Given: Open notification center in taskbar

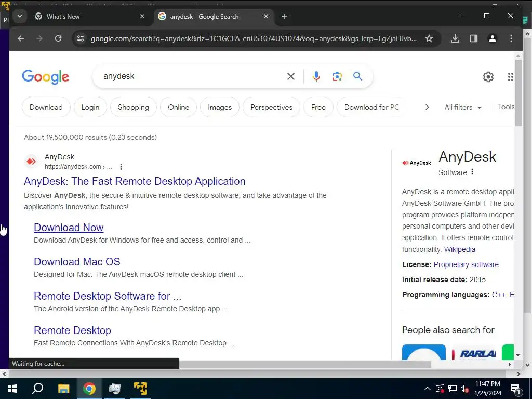Looking at the screenshot, I should click(516, 389).
